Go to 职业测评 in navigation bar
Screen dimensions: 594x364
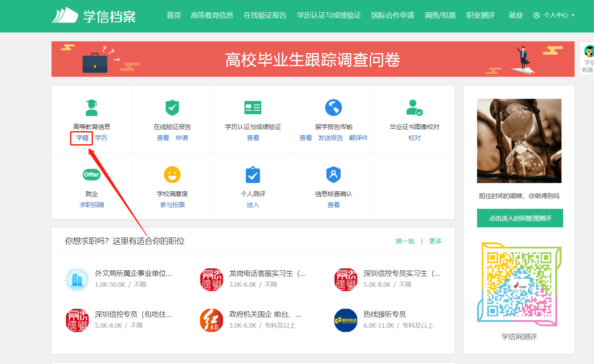480,15
